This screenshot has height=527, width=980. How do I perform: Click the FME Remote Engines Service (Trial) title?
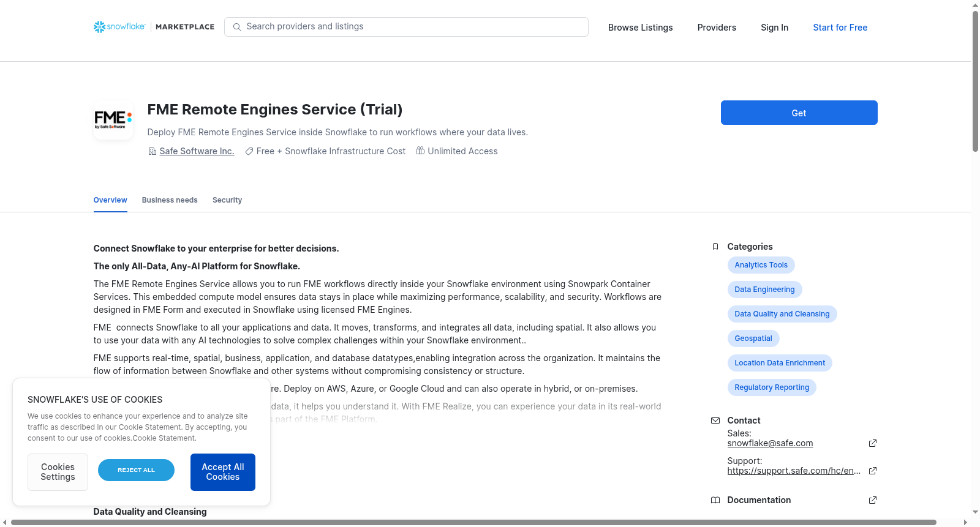[275, 110]
